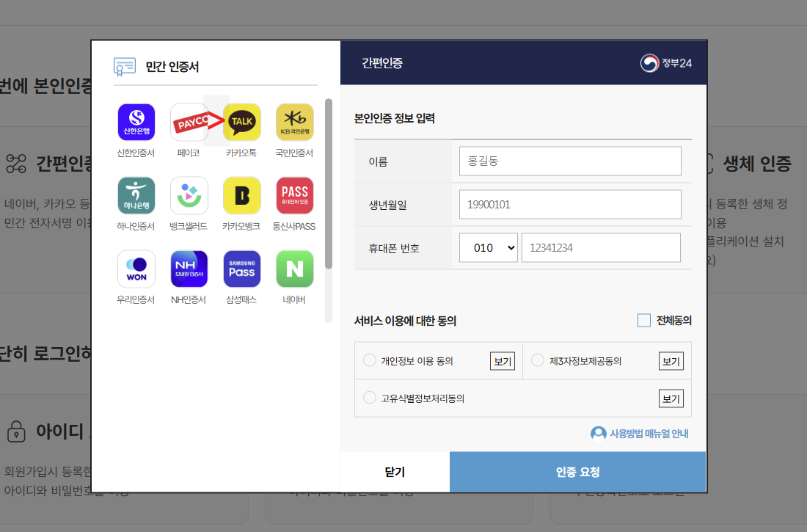The width and height of the screenshot is (807, 532).
Task: Select the 신한인증서 certificate icon
Action: [136, 122]
